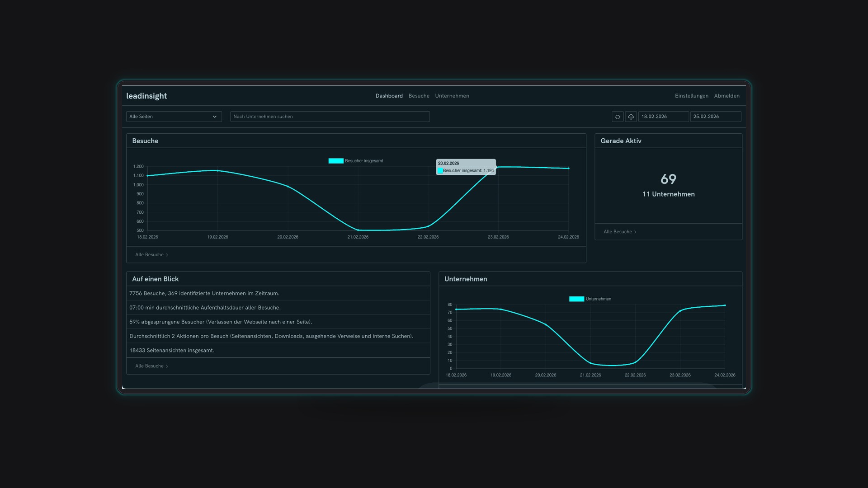Select the Dashboard navigation item
This screenshot has height=488, width=868.
[x=389, y=96]
